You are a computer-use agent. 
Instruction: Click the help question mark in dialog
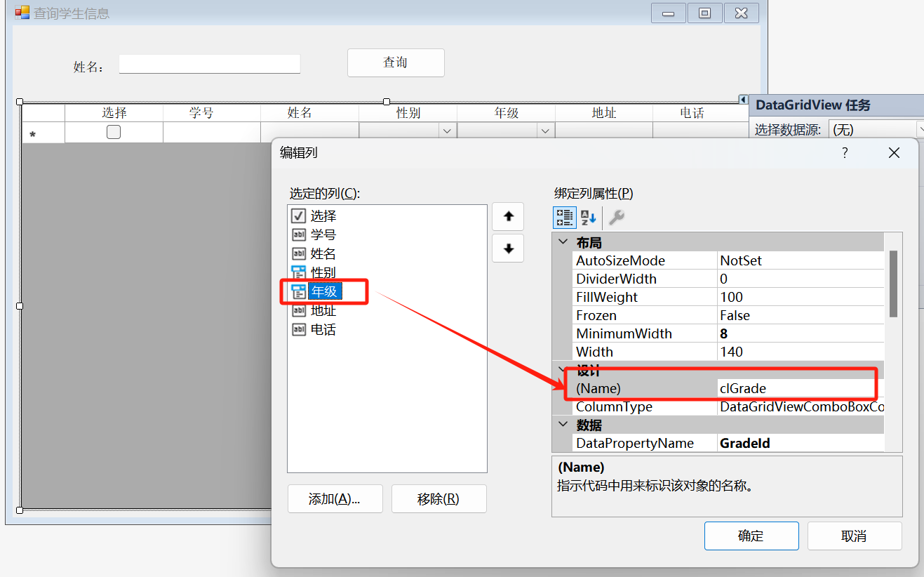pyautogui.click(x=845, y=152)
